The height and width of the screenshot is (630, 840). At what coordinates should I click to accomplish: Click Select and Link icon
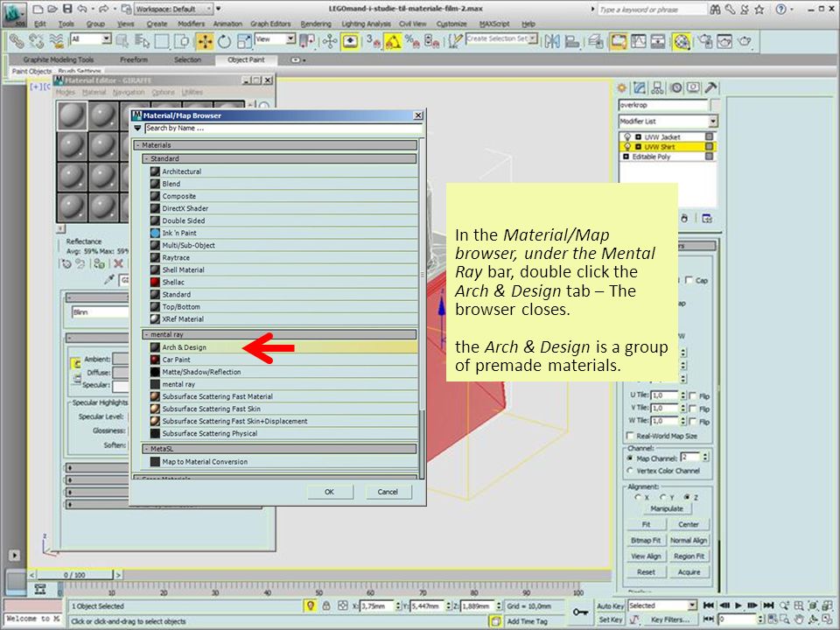[x=17, y=41]
